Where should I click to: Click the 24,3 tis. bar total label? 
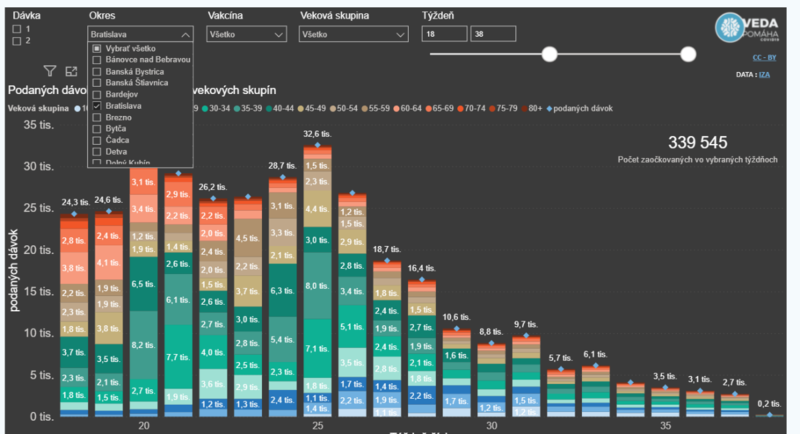76,202
